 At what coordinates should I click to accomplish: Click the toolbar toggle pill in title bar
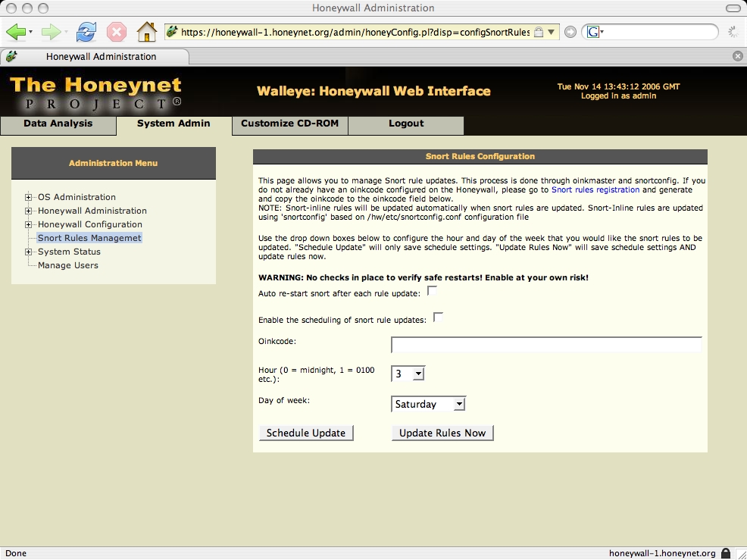click(x=733, y=8)
